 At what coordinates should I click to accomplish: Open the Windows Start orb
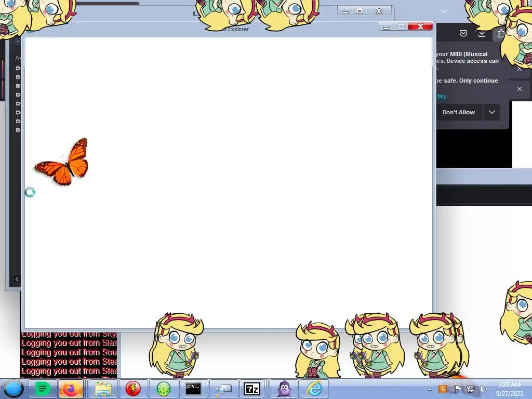tap(14, 389)
